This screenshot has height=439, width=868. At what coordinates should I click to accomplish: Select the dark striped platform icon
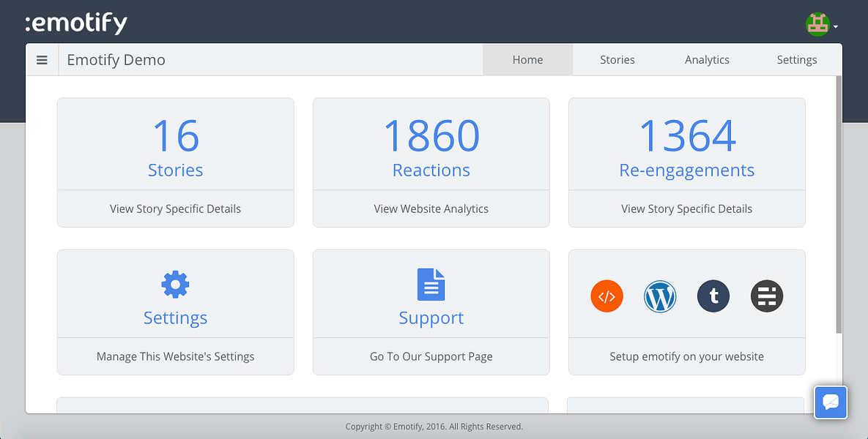pos(767,296)
